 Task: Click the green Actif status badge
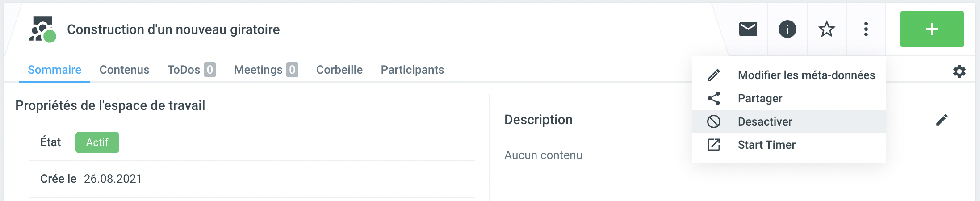click(x=97, y=142)
